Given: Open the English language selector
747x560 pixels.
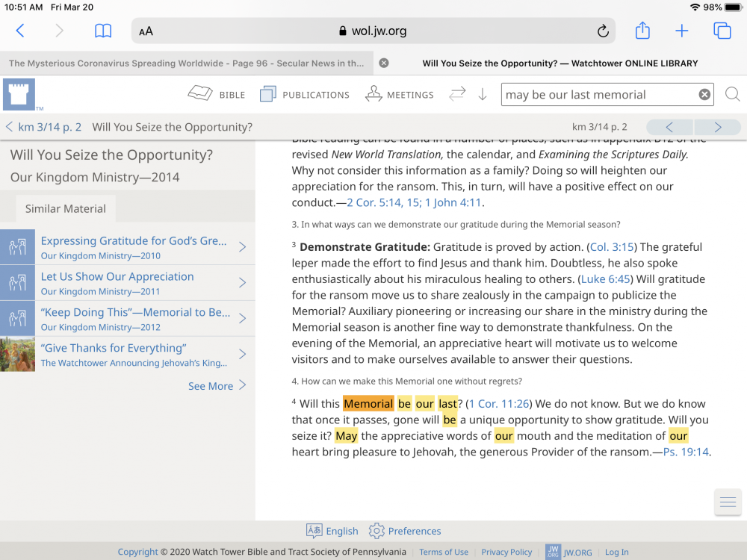Looking at the screenshot, I should pos(332,531).
